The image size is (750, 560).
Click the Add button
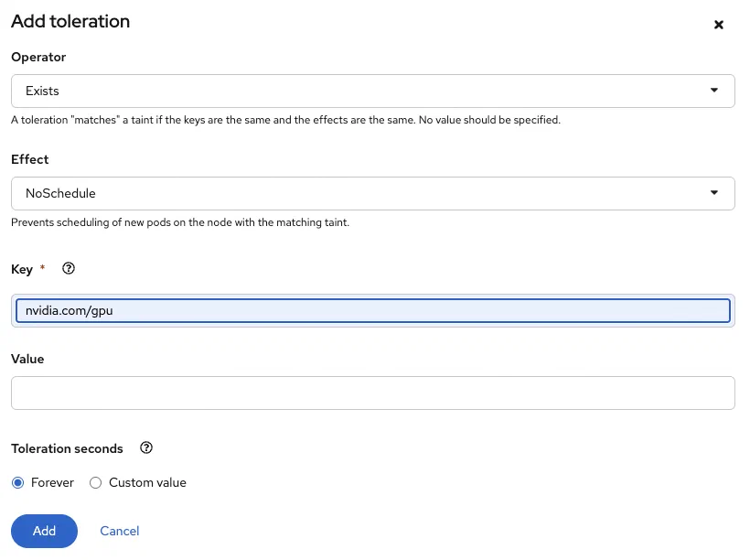(x=44, y=531)
